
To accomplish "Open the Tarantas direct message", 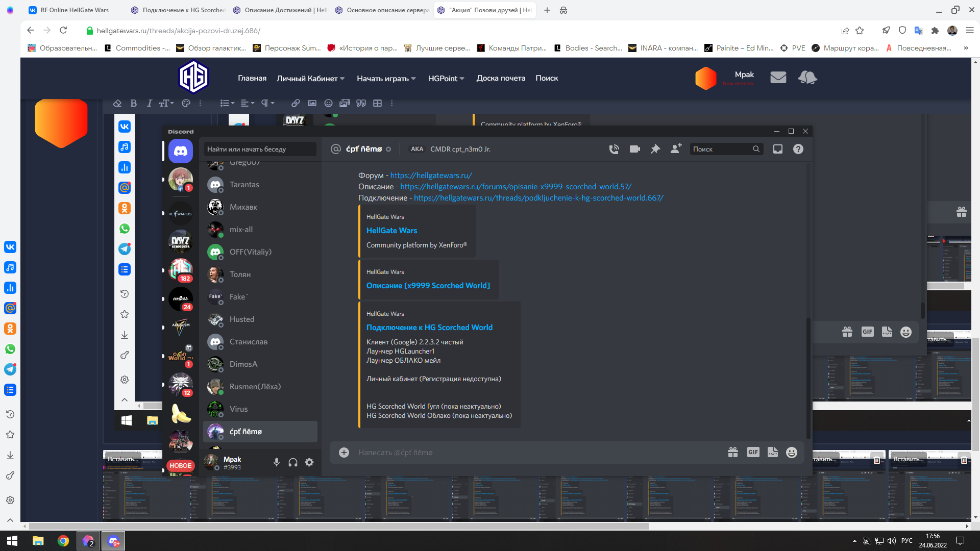I will click(x=260, y=185).
